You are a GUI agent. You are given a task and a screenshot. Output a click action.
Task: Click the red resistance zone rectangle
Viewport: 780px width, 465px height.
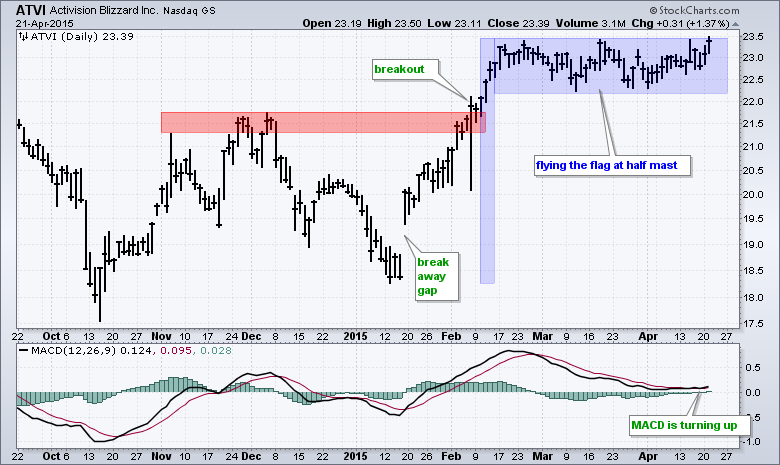[x=323, y=122]
